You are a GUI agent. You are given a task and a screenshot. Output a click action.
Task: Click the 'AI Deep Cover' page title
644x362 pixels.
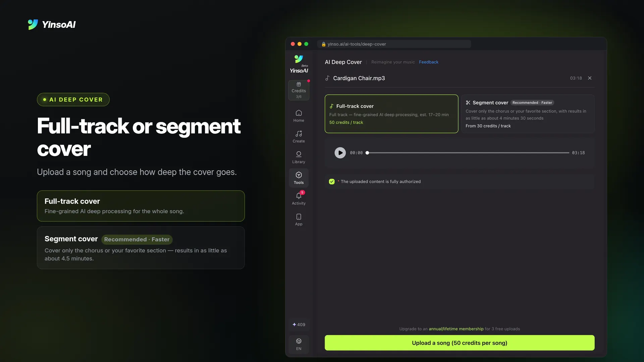343,62
